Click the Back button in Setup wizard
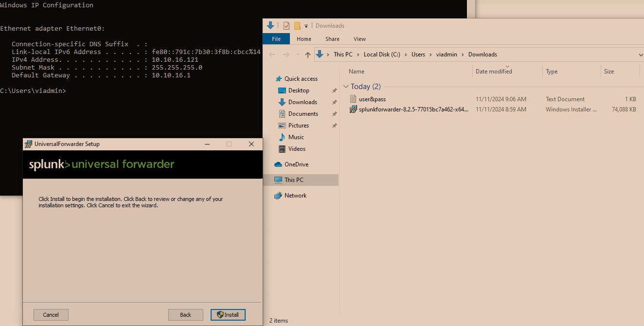 click(186, 315)
